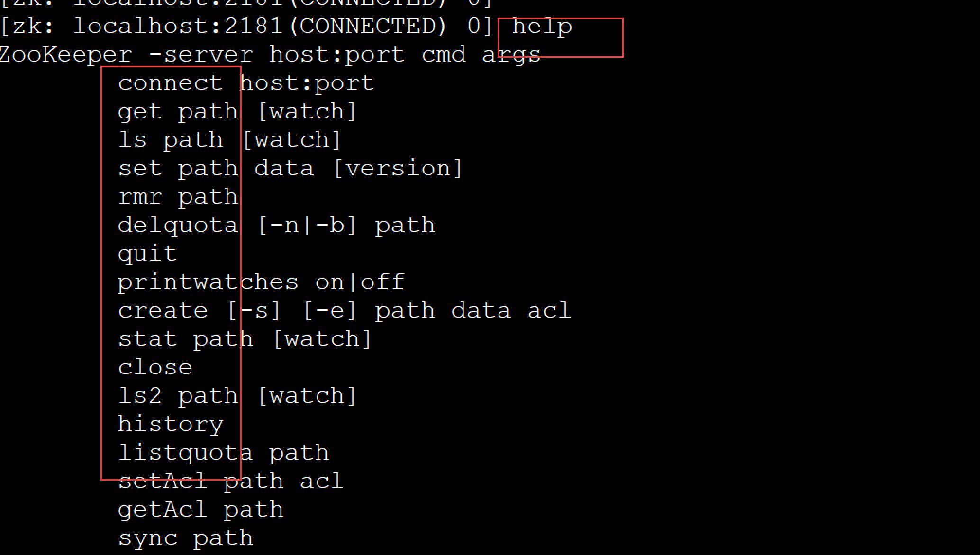Select the create command with flags
This screenshot has width=980, height=555.
(345, 310)
